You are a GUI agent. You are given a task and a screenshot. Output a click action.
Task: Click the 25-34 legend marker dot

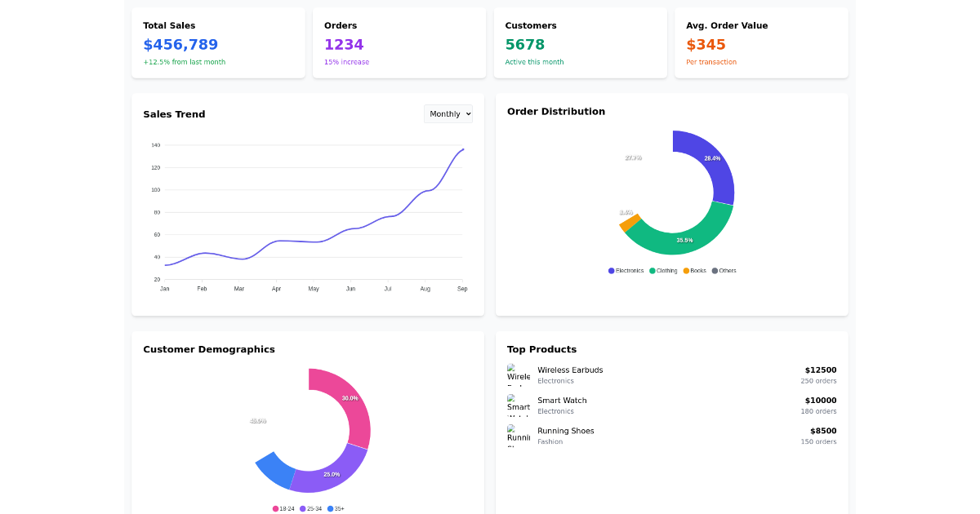point(303,508)
